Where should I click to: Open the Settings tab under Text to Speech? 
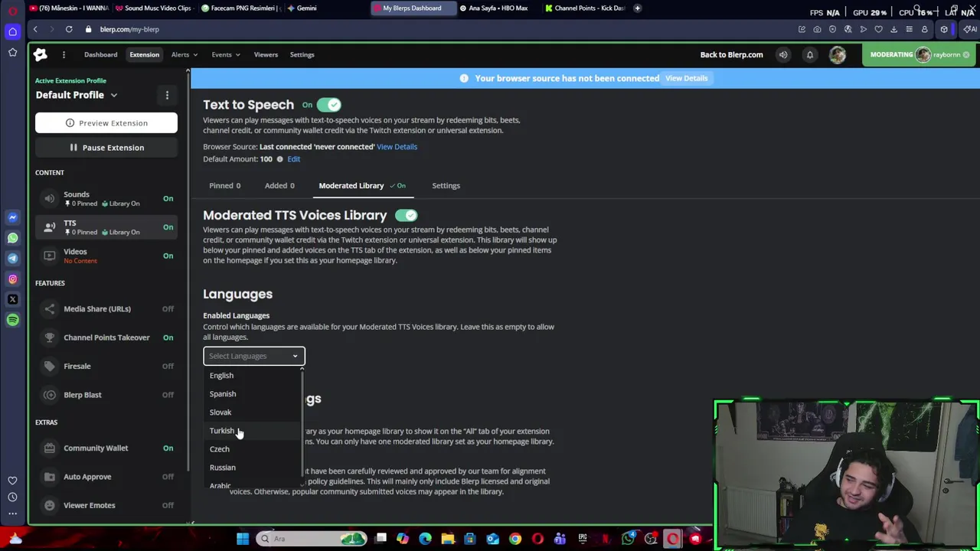(446, 186)
